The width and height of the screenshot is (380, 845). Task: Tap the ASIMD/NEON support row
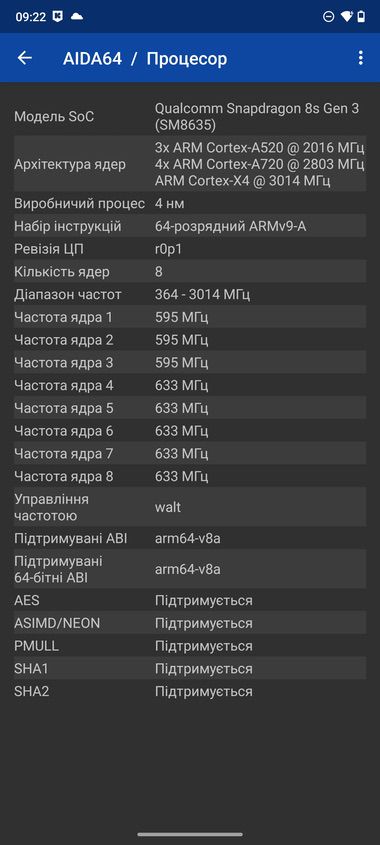point(190,623)
